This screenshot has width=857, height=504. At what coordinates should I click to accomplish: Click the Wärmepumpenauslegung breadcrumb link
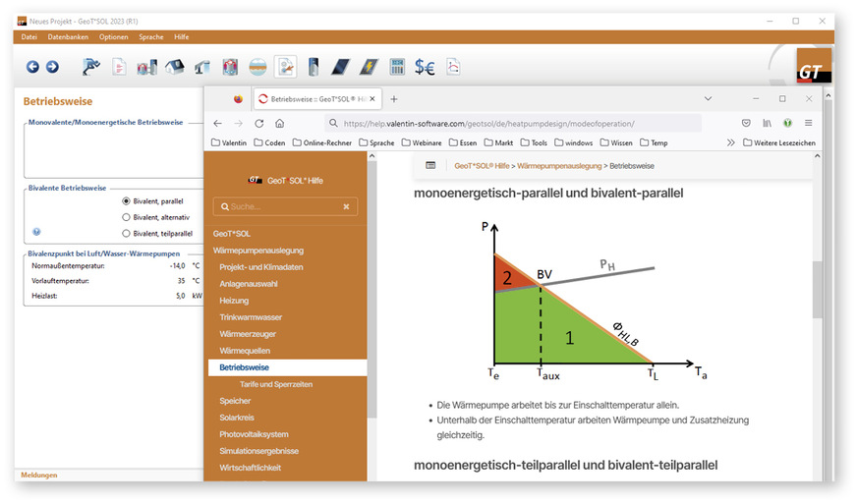pyautogui.click(x=561, y=166)
